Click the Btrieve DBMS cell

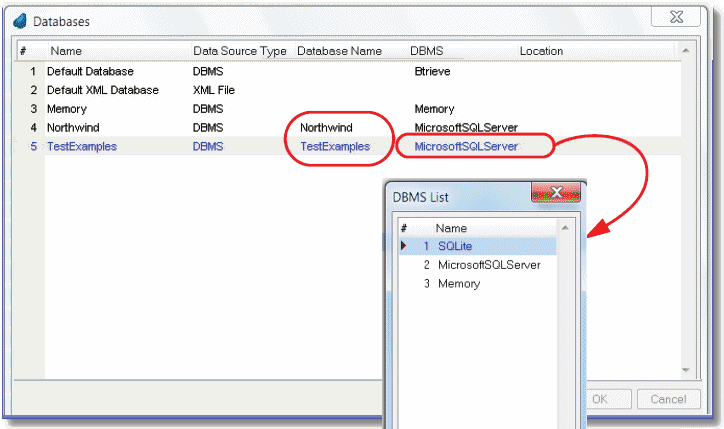point(432,72)
